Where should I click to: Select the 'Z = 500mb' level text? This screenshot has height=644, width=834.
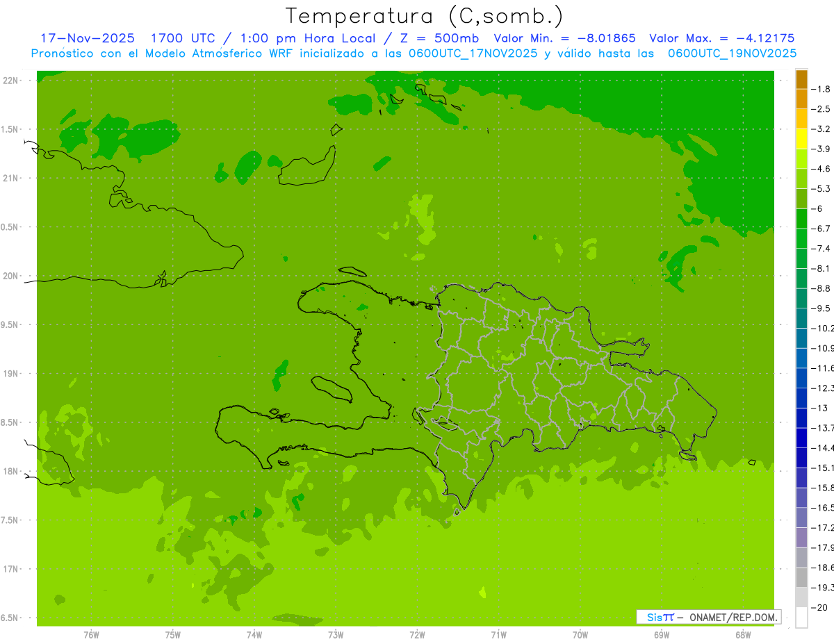coord(436,39)
